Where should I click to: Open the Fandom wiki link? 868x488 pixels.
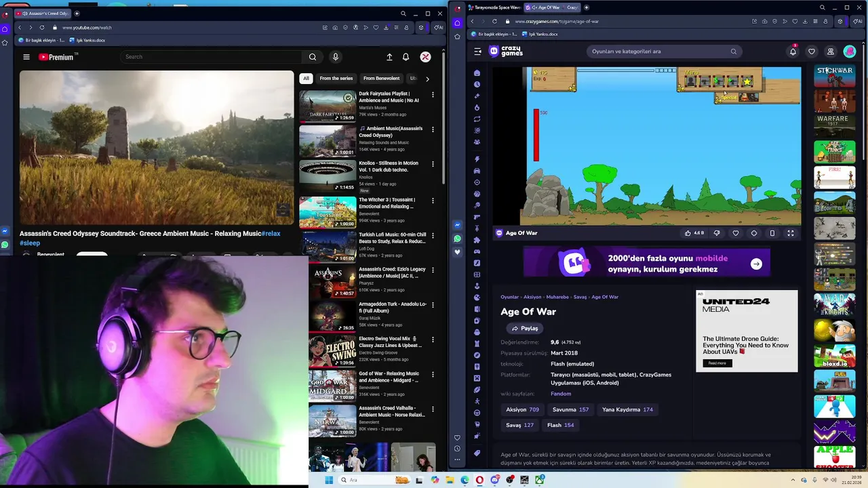click(x=561, y=394)
